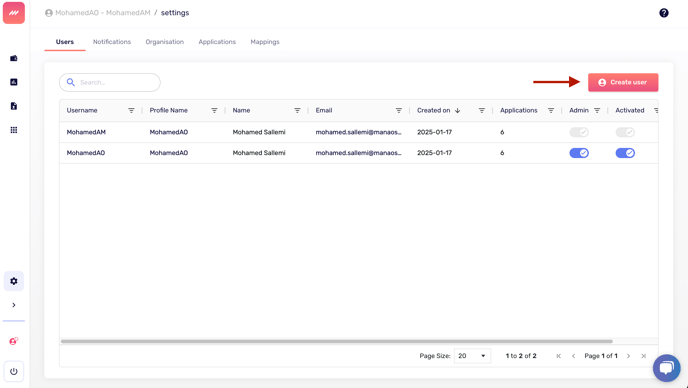Open the wallet icon in sidebar
This screenshot has width=688, height=388.
[x=14, y=58]
